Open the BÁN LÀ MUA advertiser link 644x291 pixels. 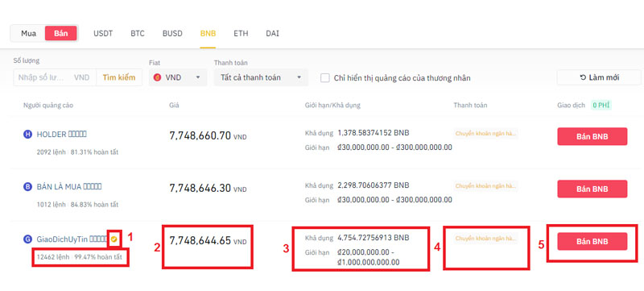pos(69,186)
